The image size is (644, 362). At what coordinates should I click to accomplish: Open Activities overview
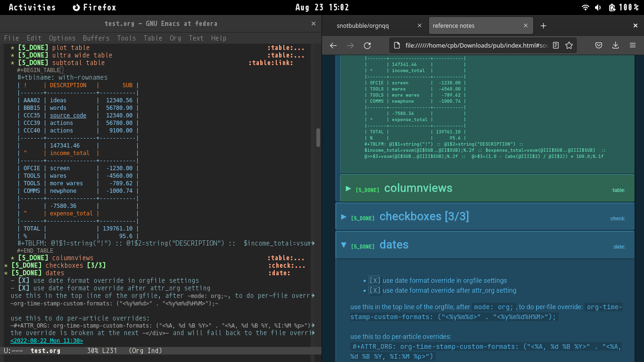click(x=32, y=8)
